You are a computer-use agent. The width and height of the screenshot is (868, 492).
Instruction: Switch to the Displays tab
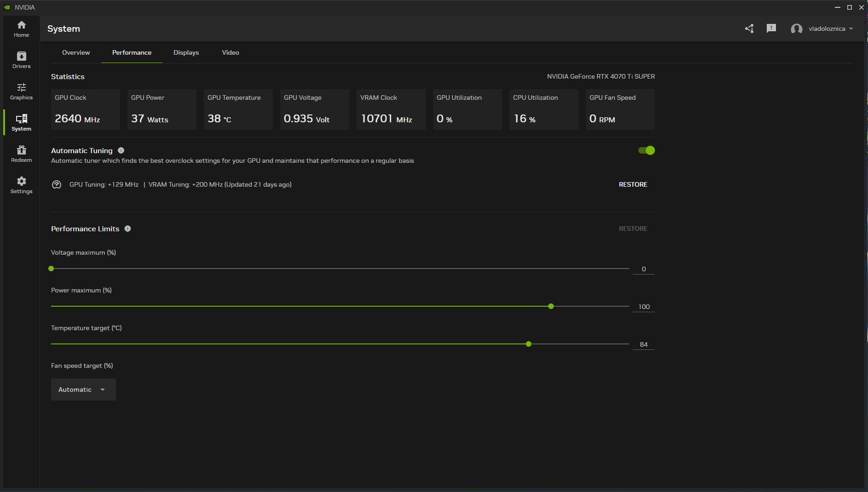pos(186,52)
